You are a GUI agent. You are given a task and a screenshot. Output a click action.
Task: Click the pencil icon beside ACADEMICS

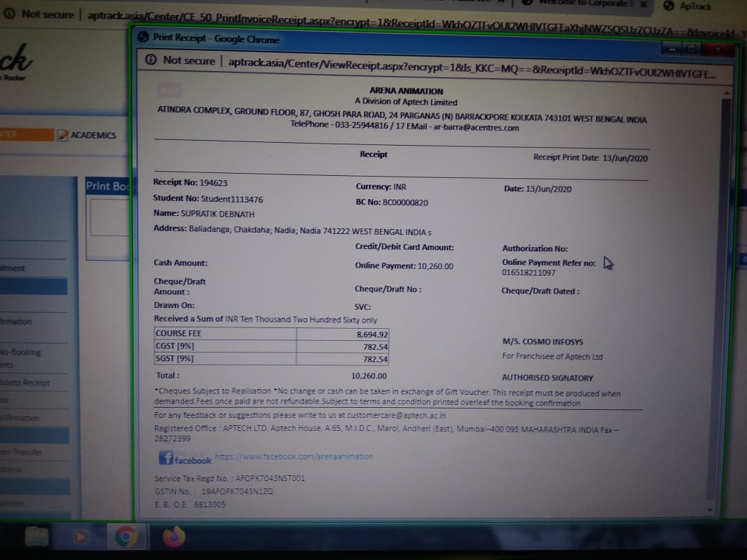click(62, 135)
